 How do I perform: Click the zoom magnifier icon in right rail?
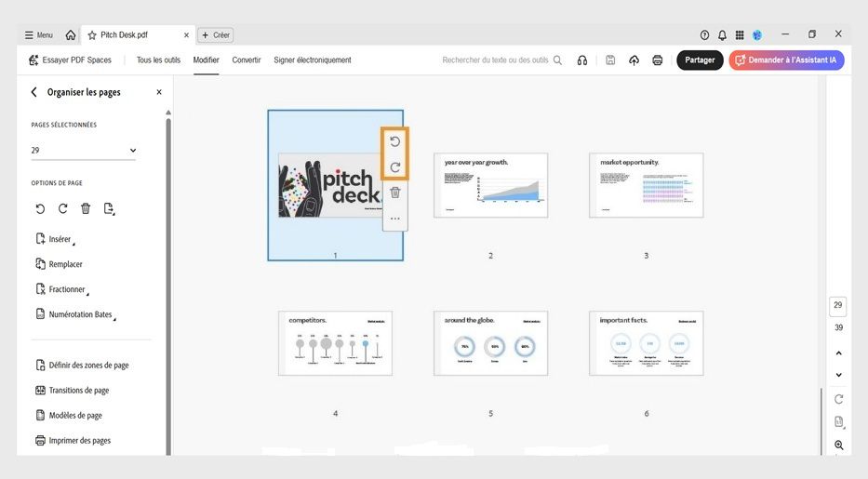pos(838,446)
